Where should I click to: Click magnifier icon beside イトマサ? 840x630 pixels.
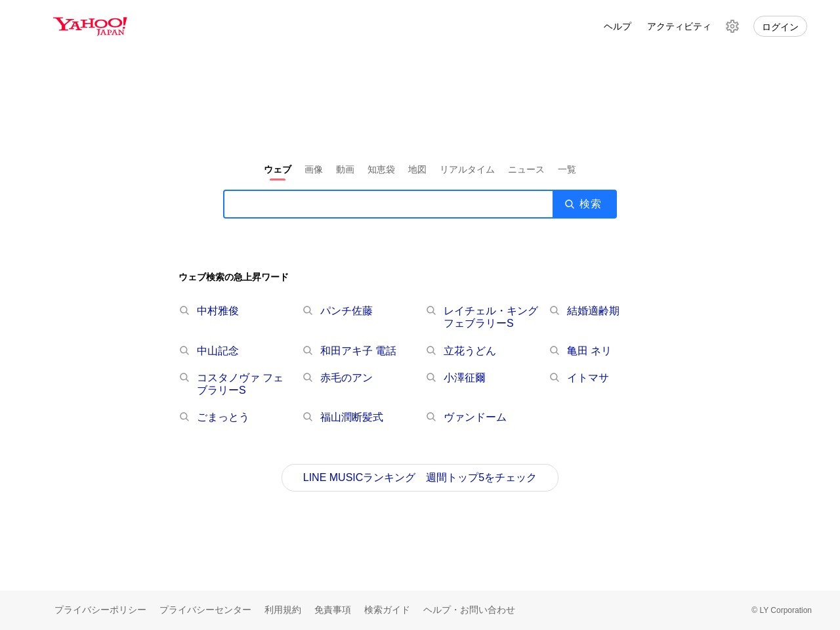(555, 377)
